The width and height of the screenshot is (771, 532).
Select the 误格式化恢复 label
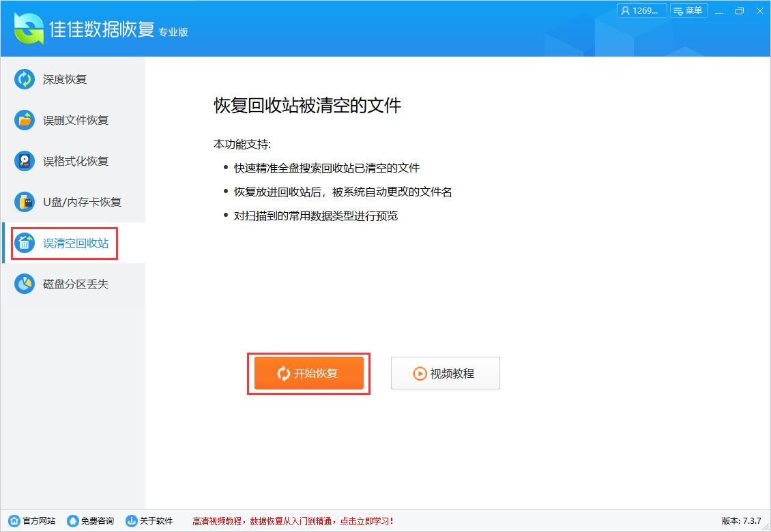76,161
